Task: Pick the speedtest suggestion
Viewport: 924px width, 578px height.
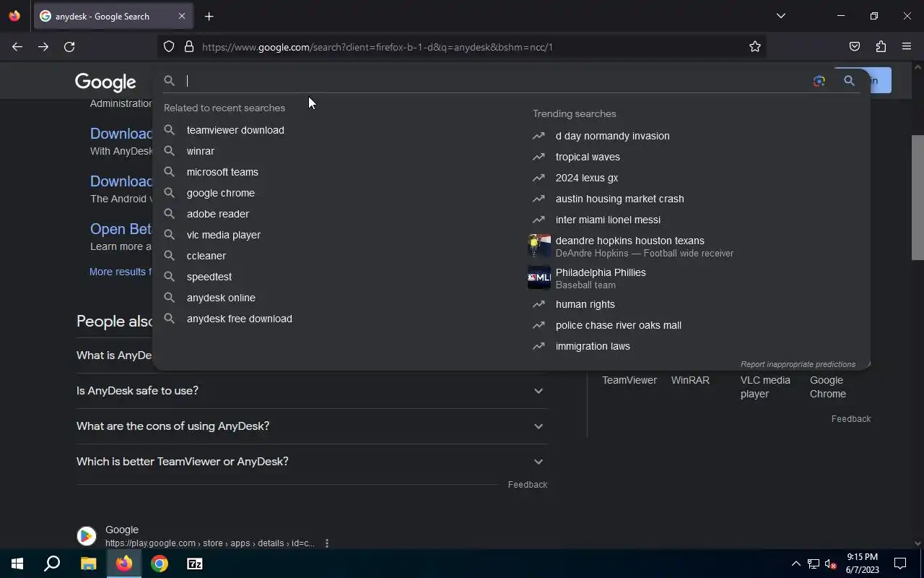Action: [209, 277]
